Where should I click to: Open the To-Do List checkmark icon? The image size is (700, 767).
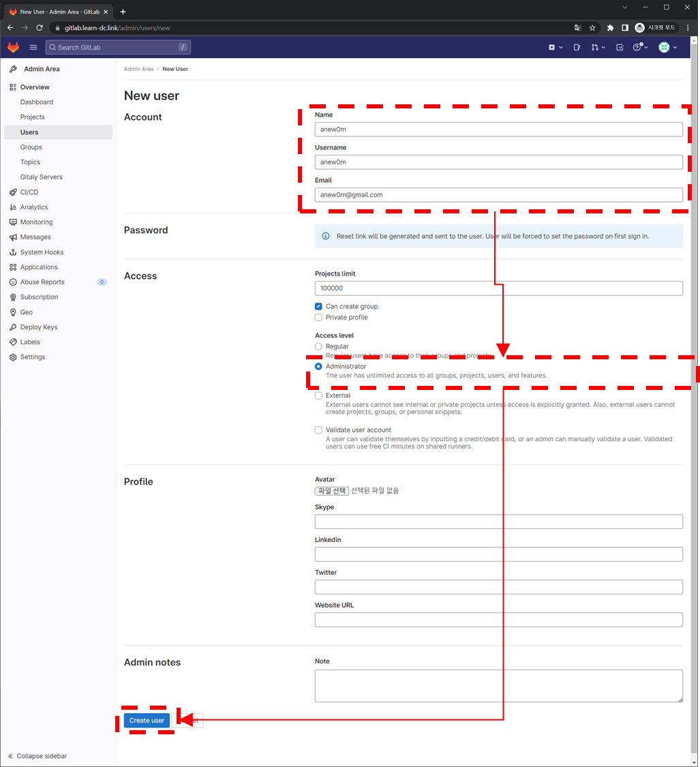(x=620, y=47)
